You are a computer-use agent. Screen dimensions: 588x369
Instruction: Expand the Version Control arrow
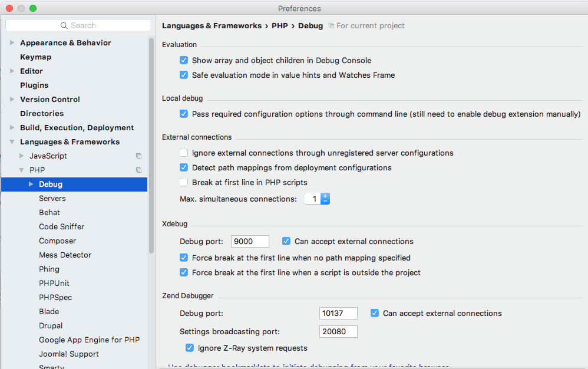click(x=12, y=100)
